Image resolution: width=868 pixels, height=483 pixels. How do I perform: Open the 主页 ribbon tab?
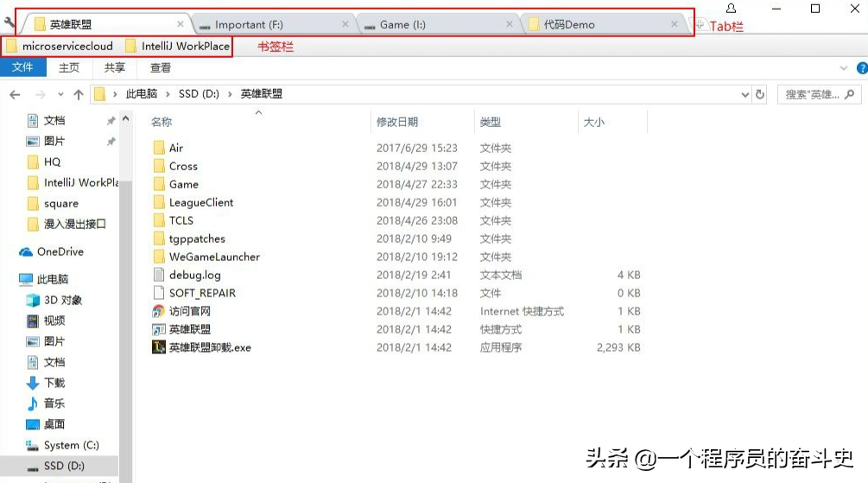coord(68,67)
